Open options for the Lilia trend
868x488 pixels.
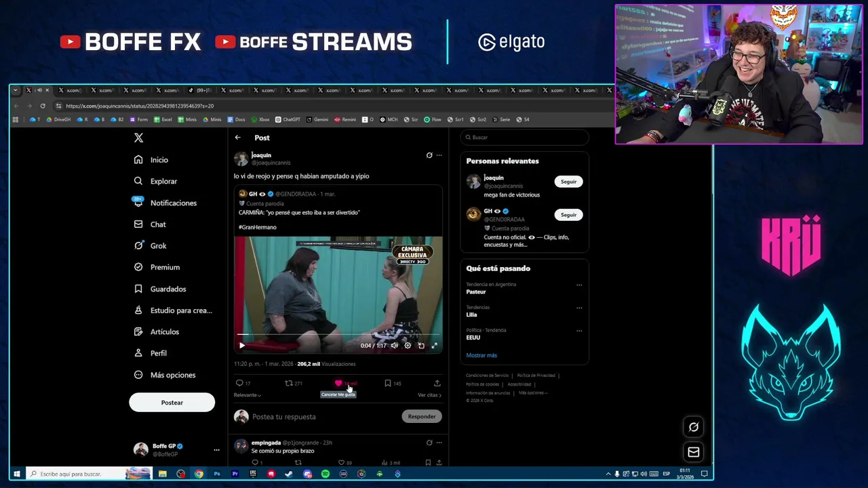(579, 308)
